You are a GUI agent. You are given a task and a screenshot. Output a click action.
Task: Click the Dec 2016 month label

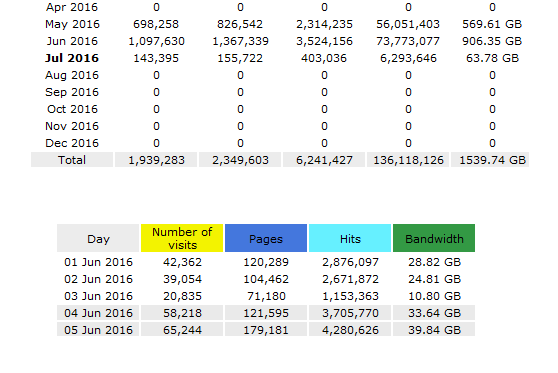[72, 143]
